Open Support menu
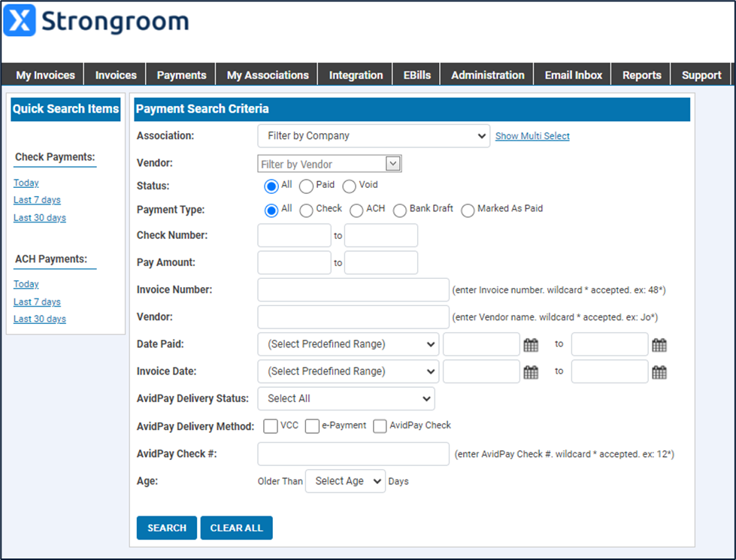736x560 pixels. [x=701, y=75]
